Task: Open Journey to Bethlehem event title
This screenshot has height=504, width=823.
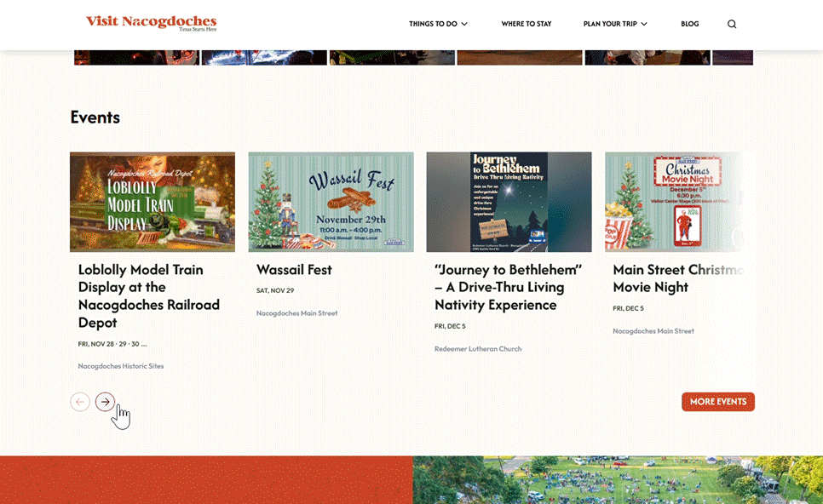Action: coord(508,287)
